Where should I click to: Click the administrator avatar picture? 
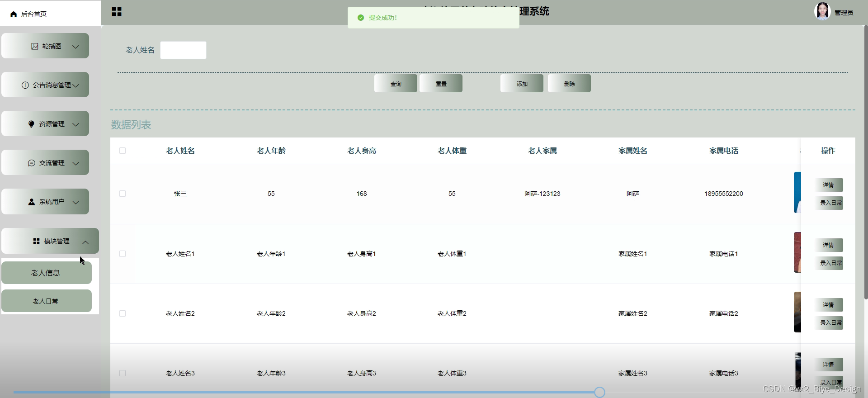[822, 11]
